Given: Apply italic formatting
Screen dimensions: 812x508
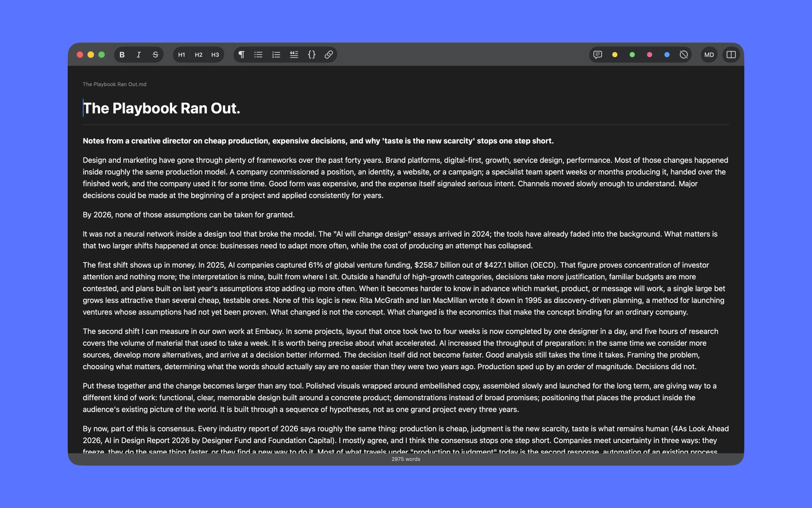Looking at the screenshot, I should click(x=138, y=54).
